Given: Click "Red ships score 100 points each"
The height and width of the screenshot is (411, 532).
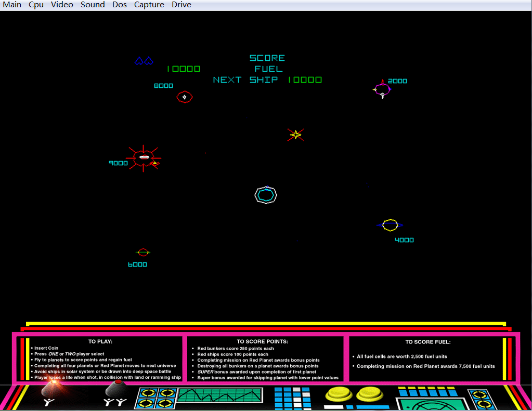Looking at the screenshot, I should click(x=233, y=354).
